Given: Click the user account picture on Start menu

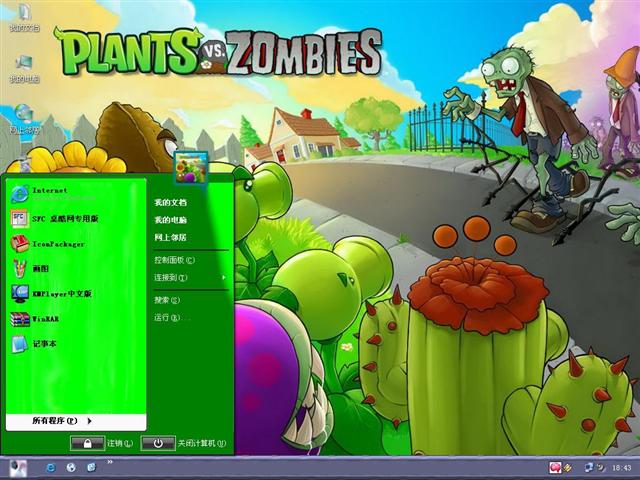Looking at the screenshot, I should (x=191, y=167).
